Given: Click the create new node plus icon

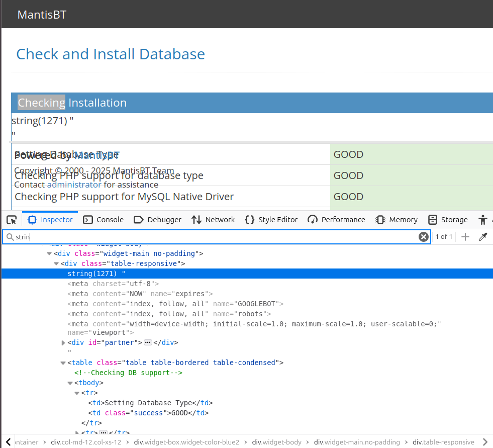Looking at the screenshot, I should pyautogui.click(x=465, y=237).
